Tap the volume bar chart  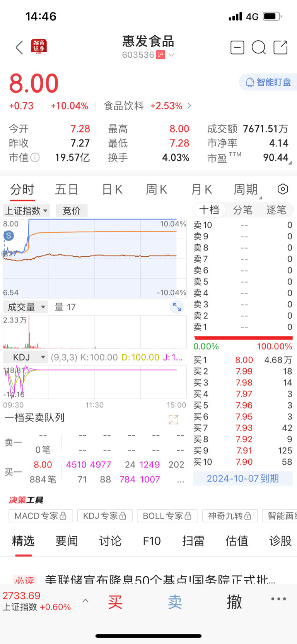pos(95,332)
